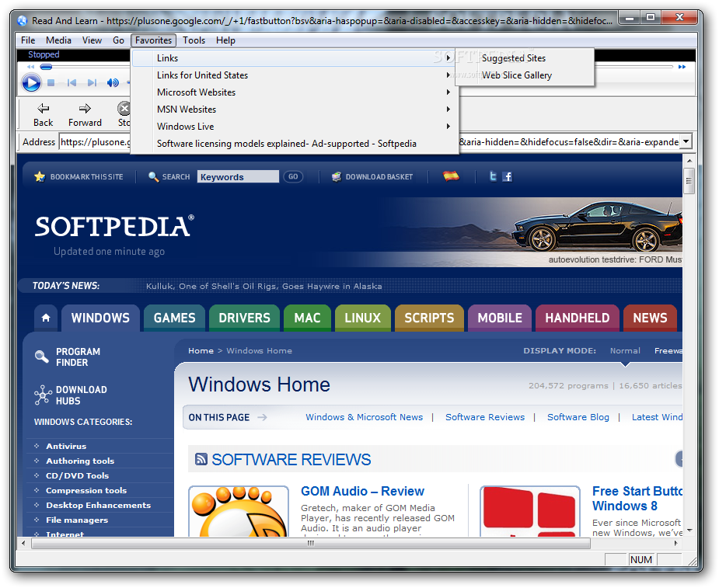Fast forward using the double right arrows
The image size is (719, 588).
pyautogui.click(x=682, y=67)
